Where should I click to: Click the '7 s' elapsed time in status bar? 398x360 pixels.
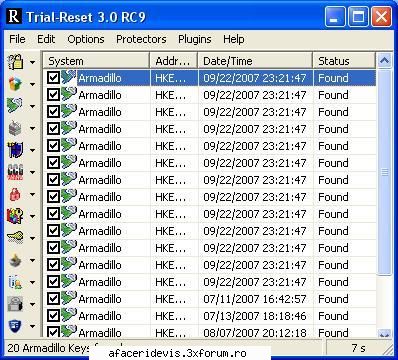click(358, 348)
